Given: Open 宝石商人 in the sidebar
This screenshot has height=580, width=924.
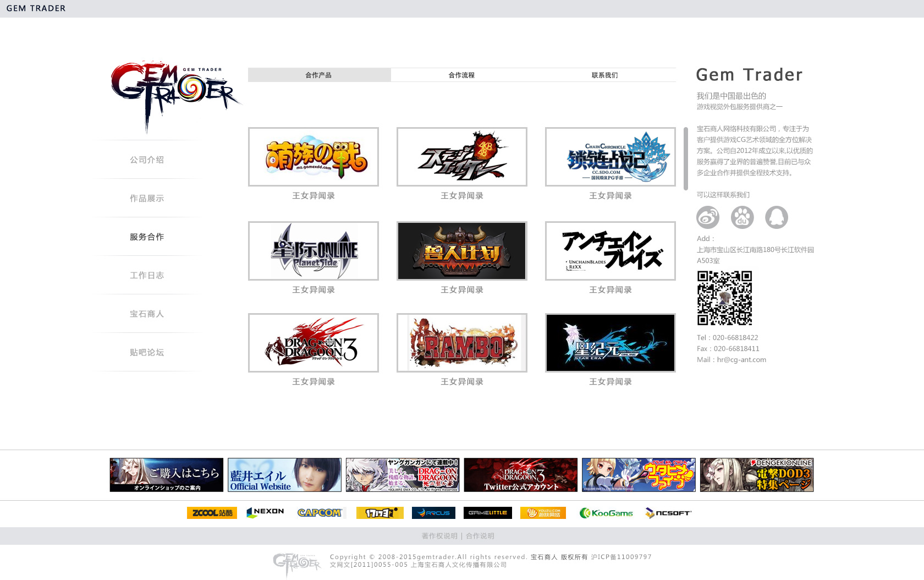Looking at the screenshot, I should coord(147,314).
